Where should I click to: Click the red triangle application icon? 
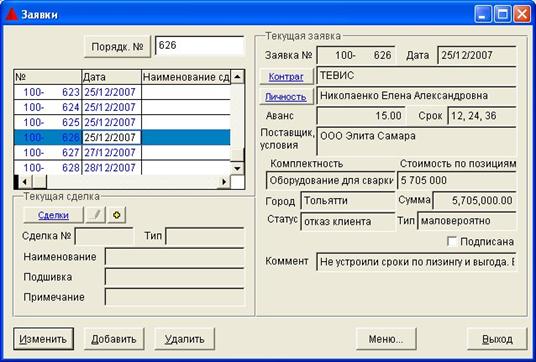click(12, 14)
